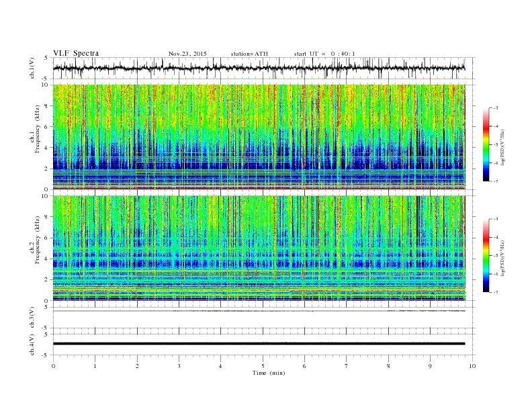Screen dimensions: 532x411
Task: Click the 'ch.1(V)' axis label
Action: point(32,69)
